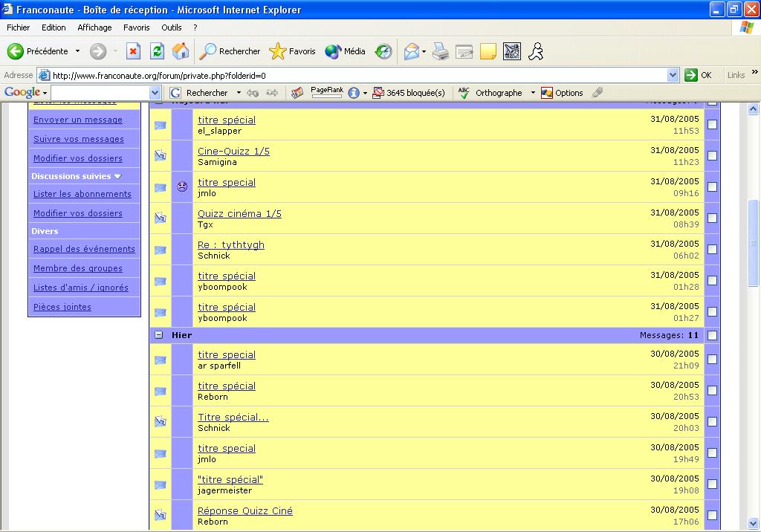Click the Google toolbar Rechercher button

[199, 93]
